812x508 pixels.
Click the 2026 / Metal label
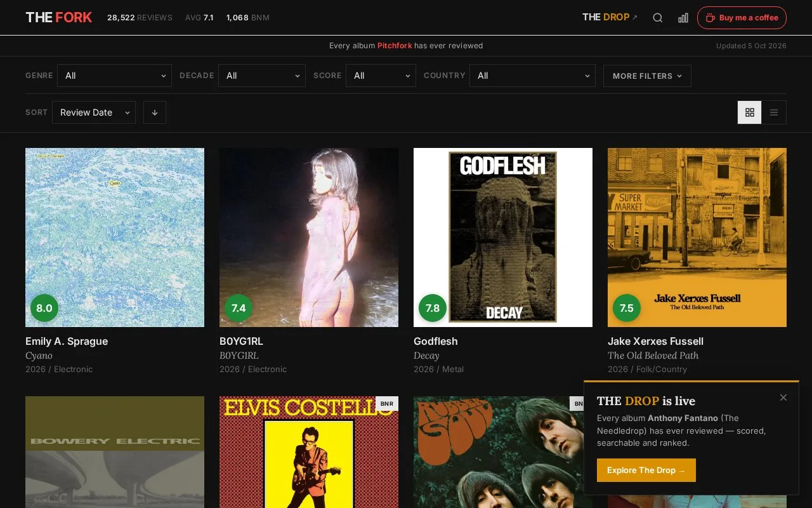pyautogui.click(x=438, y=369)
